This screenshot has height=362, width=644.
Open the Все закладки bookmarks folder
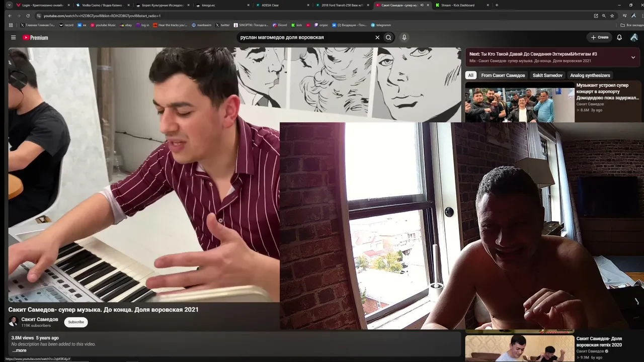pyautogui.click(x=632, y=25)
